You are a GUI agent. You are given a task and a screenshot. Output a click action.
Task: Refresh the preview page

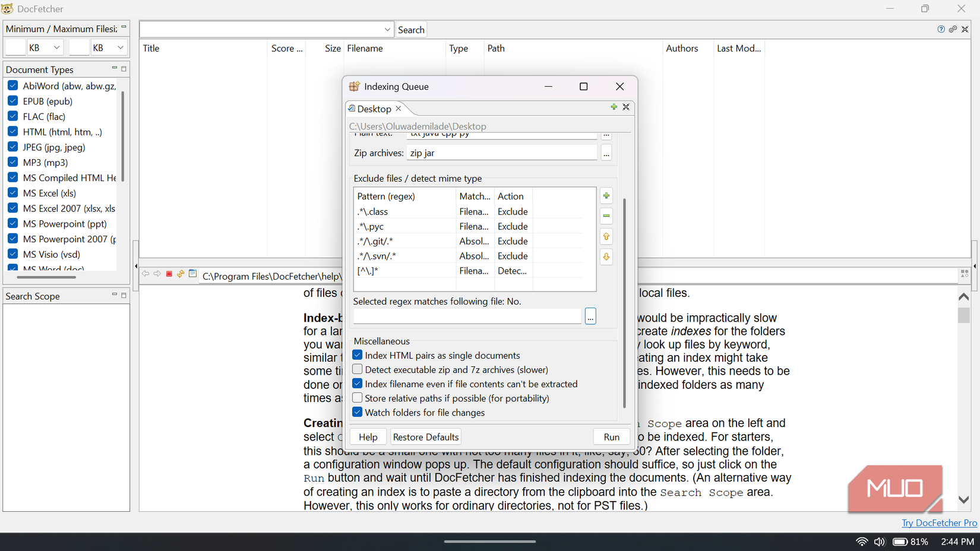pyautogui.click(x=181, y=274)
